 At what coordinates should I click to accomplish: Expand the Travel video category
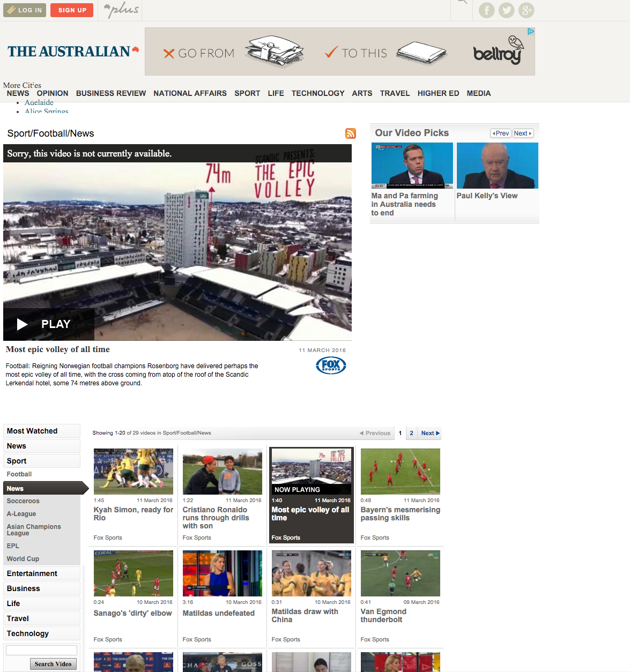pos(42,618)
